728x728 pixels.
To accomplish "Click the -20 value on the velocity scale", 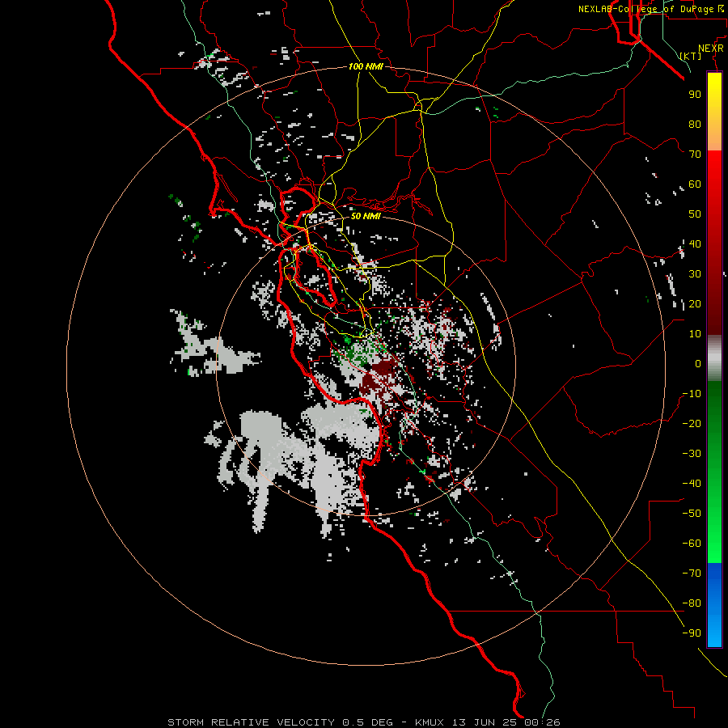I will (692, 423).
